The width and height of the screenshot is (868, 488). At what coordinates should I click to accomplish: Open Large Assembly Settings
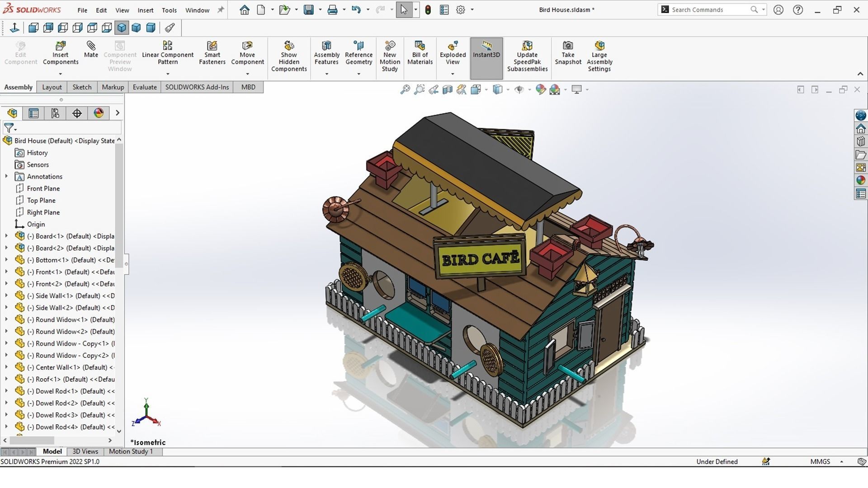pos(599,56)
